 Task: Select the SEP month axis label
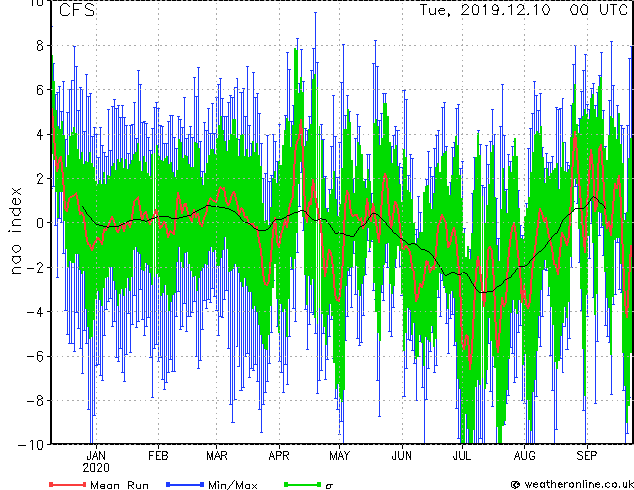(586, 456)
